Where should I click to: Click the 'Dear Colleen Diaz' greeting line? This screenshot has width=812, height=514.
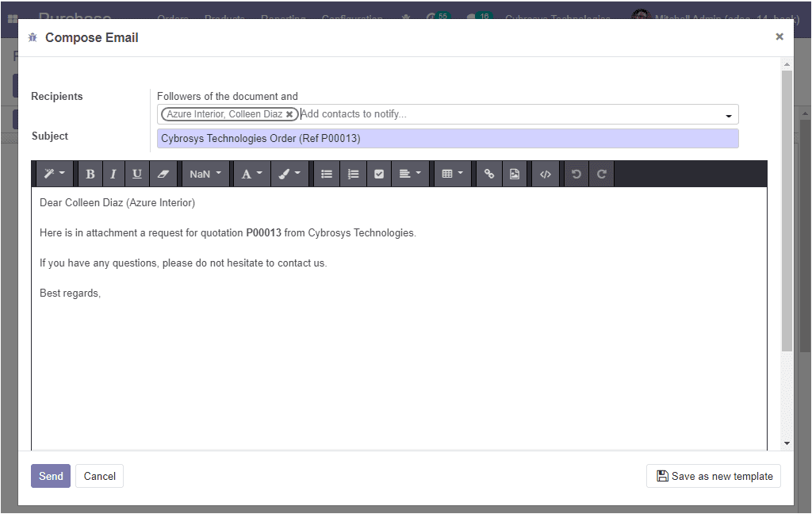pos(117,202)
